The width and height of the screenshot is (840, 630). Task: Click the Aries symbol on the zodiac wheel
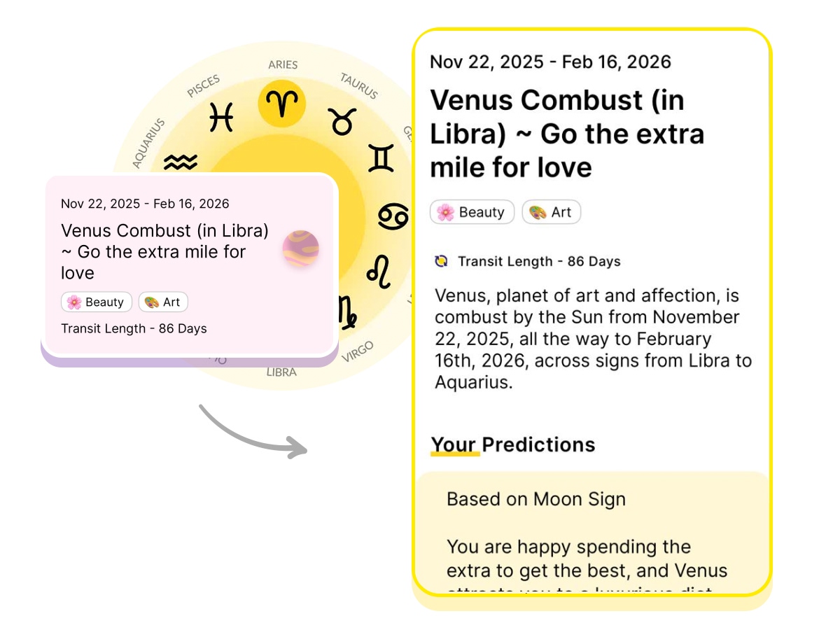(282, 104)
